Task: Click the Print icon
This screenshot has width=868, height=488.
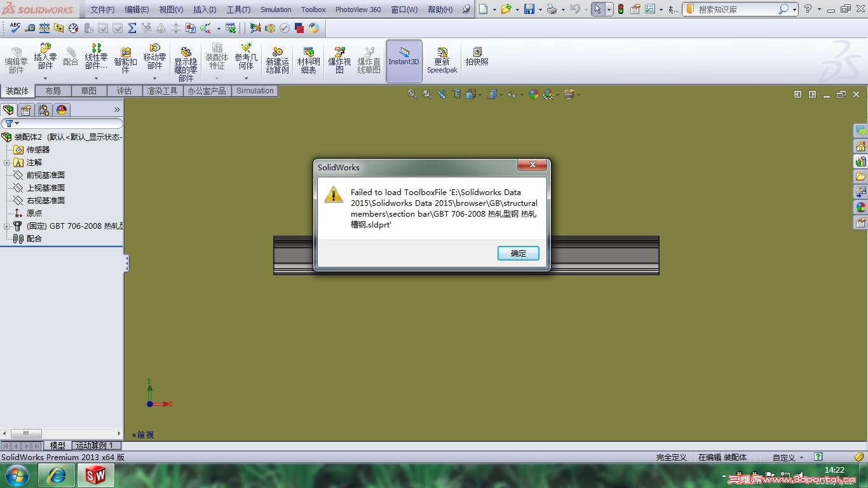Action: coord(552,9)
